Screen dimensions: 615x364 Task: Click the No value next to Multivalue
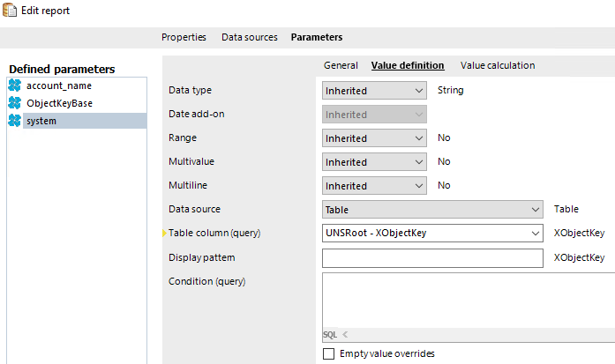[444, 161]
